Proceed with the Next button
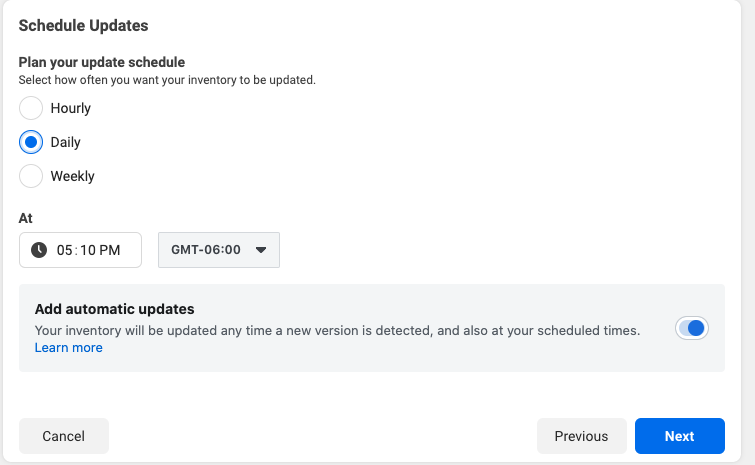This screenshot has height=465, width=755. click(x=679, y=436)
